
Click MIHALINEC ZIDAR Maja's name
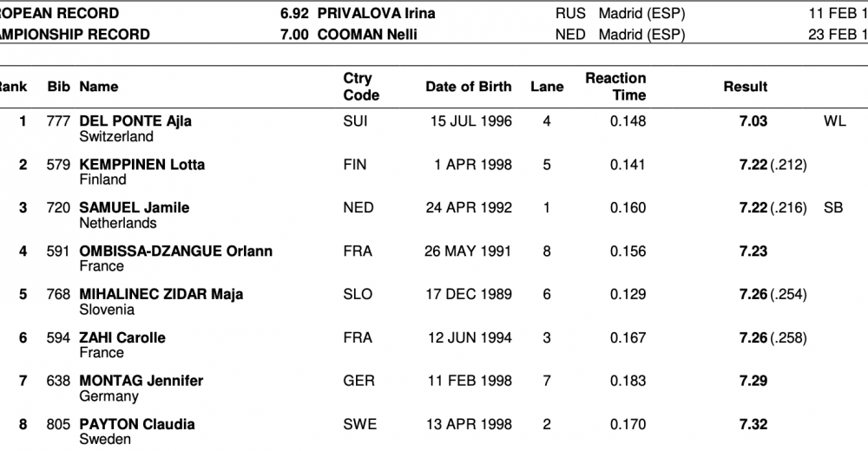(x=161, y=295)
